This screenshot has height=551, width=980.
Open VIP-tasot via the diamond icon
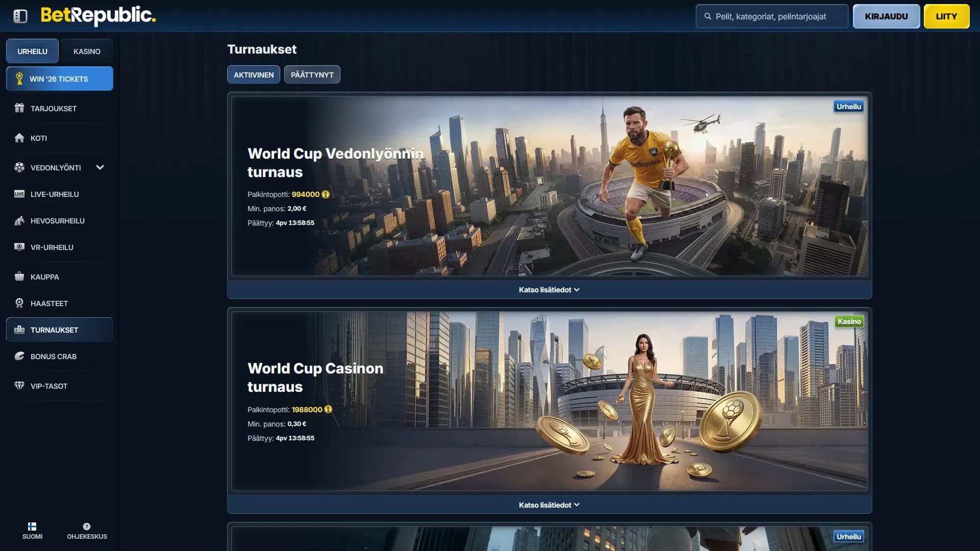19,386
